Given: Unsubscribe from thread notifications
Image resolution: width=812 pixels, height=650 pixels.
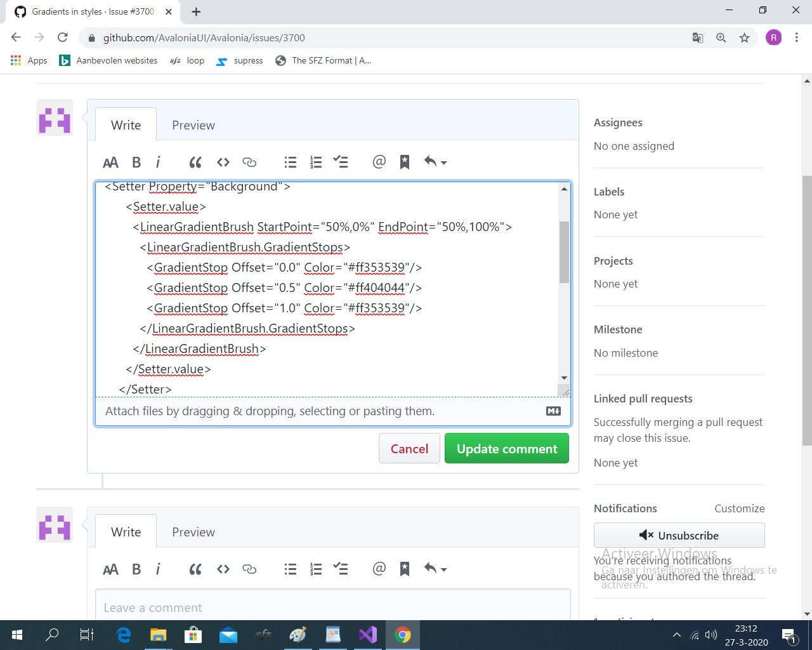Looking at the screenshot, I should point(679,535).
